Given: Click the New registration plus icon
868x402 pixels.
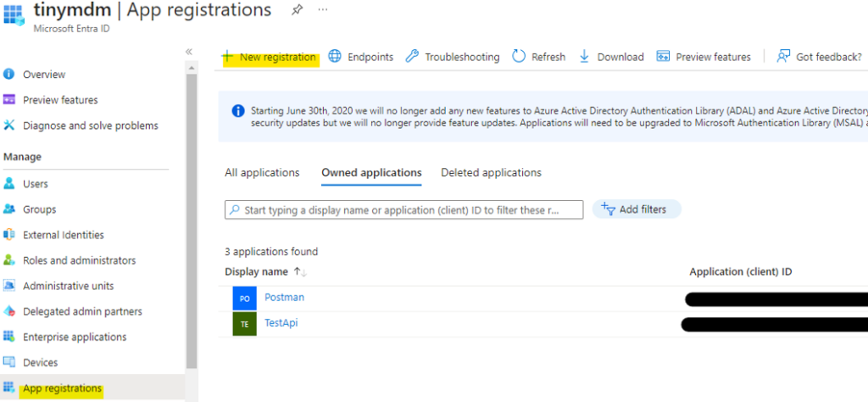Looking at the screenshot, I should [227, 57].
